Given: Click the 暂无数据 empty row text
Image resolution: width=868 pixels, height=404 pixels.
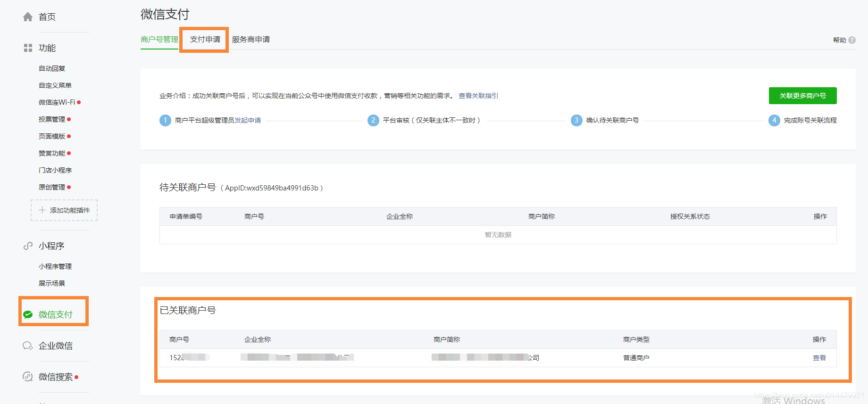Looking at the screenshot, I should tap(498, 235).
